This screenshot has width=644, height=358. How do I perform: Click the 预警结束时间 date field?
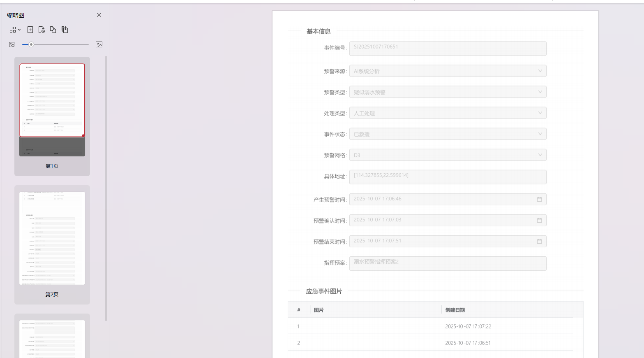tap(448, 241)
